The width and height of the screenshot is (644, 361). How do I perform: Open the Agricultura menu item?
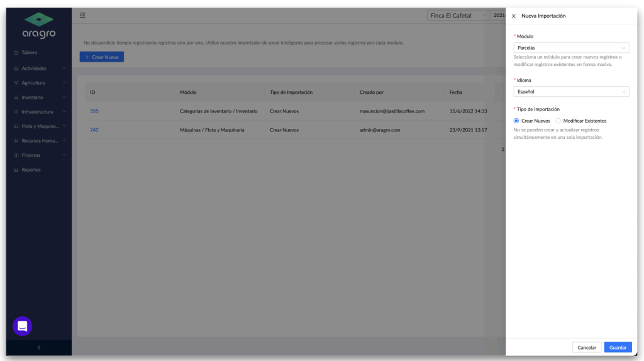pos(39,83)
